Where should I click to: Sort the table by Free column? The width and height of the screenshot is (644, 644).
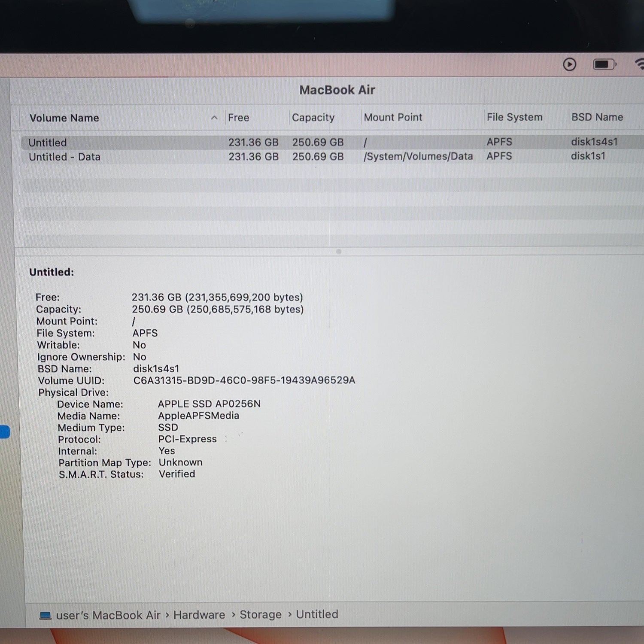click(x=238, y=118)
